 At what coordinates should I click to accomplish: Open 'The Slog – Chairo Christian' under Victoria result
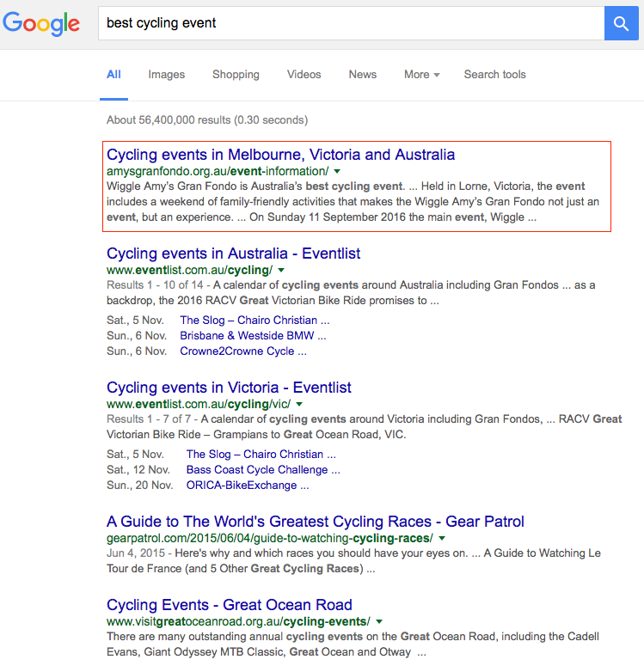coord(261,455)
